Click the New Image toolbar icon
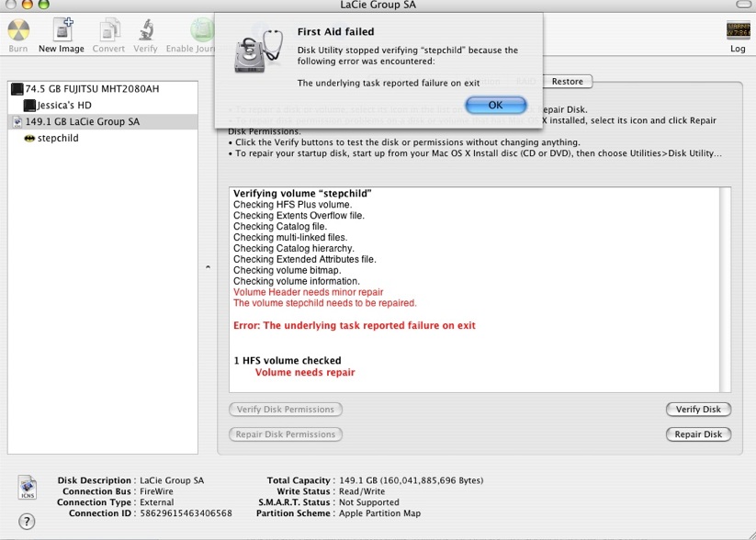This screenshot has height=540, width=756. tap(62, 29)
